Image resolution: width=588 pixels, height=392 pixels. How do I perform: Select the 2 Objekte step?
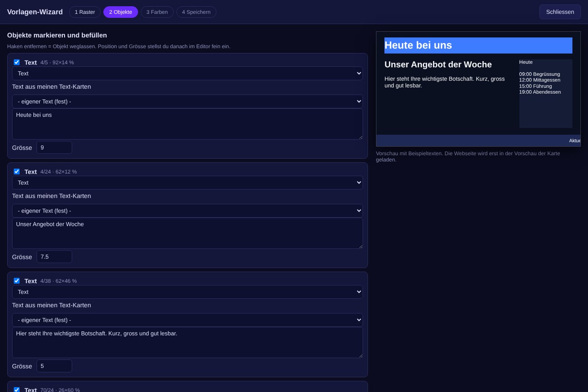(x=121, y=12)
